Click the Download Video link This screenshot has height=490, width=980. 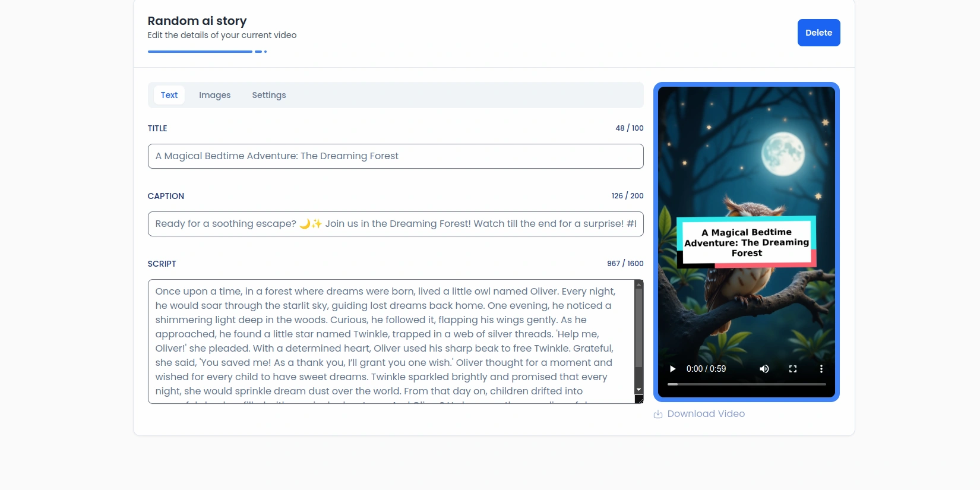706,414
